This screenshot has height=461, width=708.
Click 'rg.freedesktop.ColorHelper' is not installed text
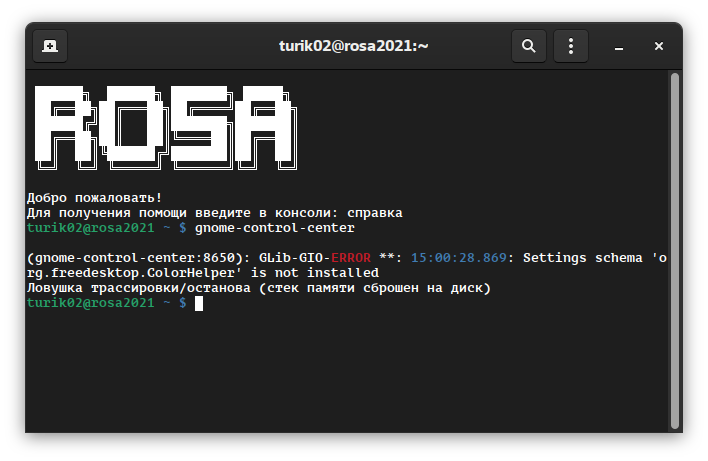point(203,273)
